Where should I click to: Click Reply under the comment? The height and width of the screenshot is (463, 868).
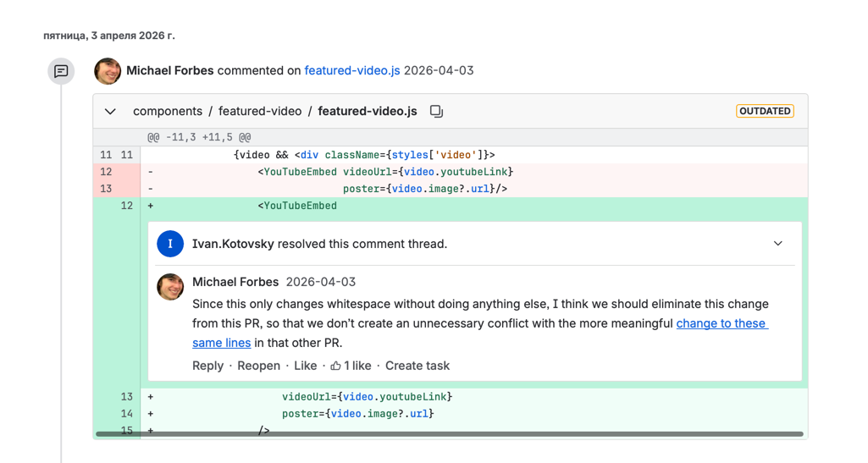pos(207,366)
